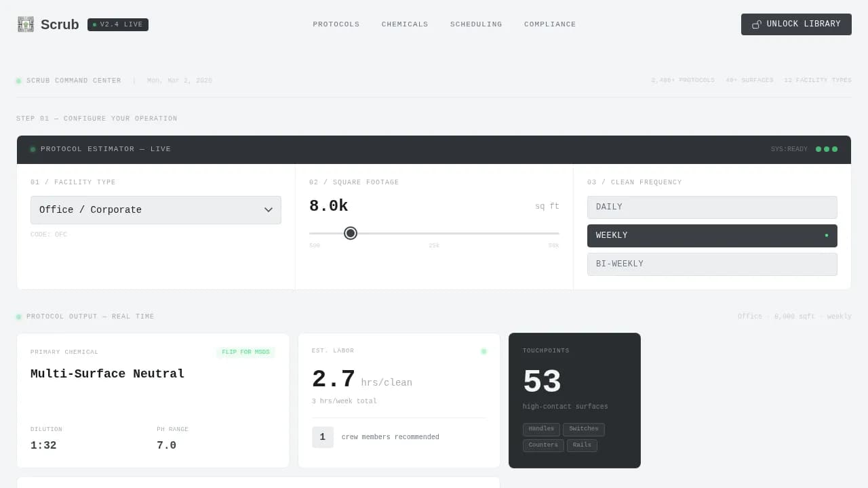Click the Counters touchpoint tag
Image resolution: width=868 pixels, height=488 pixels.
point(543,445)
